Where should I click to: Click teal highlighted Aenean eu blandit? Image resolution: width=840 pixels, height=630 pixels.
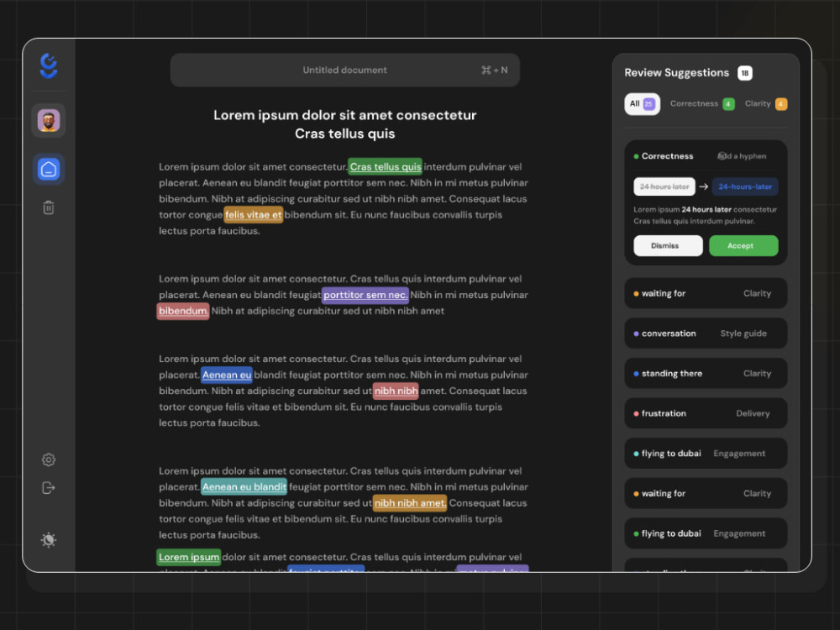[x=244, y=487]
